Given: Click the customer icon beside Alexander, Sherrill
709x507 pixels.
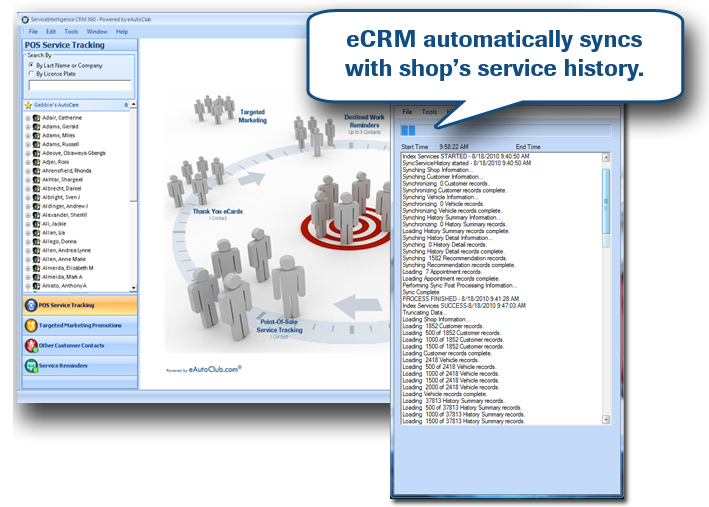Looking at the screenshot, I should point(37,215).
